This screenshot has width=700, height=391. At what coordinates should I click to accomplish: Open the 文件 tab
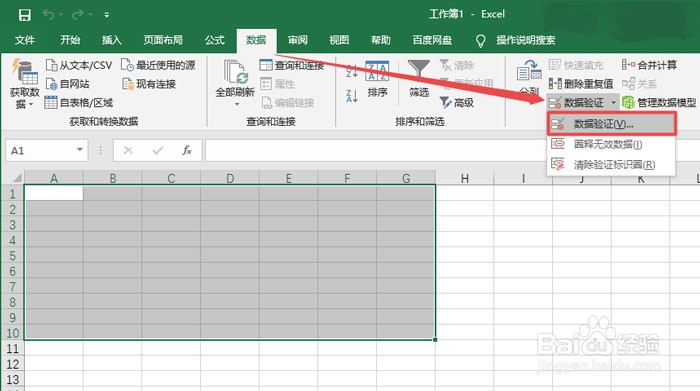(25, 40)
